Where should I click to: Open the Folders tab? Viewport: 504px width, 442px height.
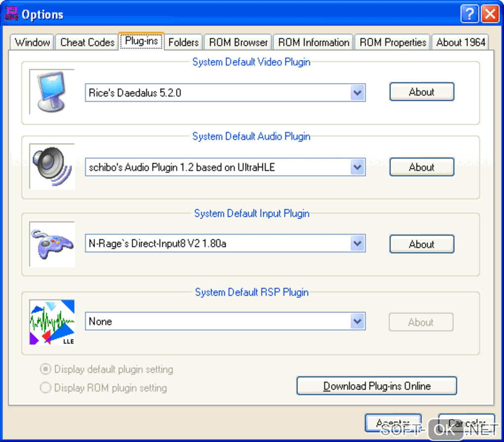[183, 42]
